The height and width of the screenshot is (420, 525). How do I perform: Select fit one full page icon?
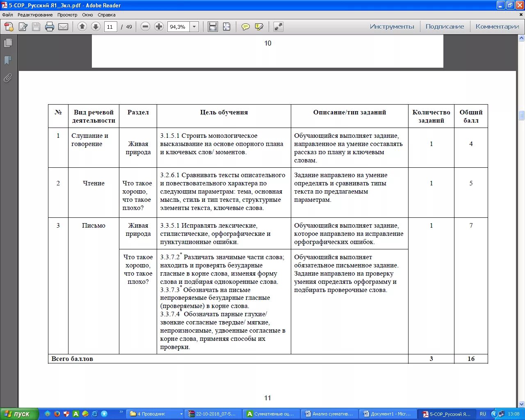pyautogui.click(x=226, y=27)
